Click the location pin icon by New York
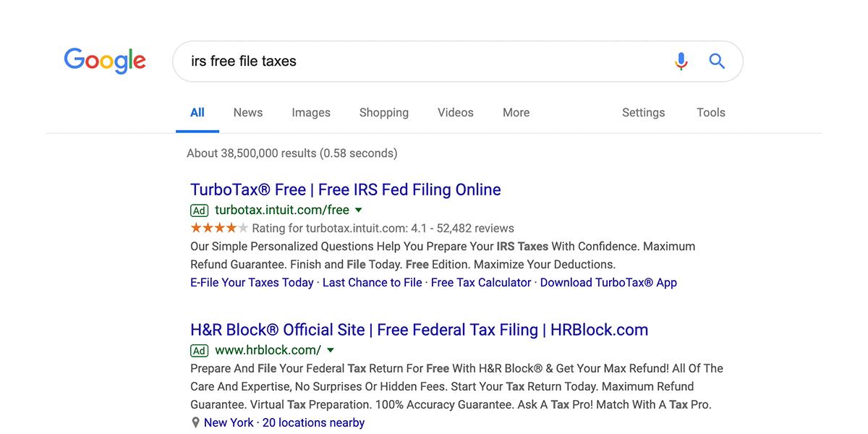 [195, 422]
